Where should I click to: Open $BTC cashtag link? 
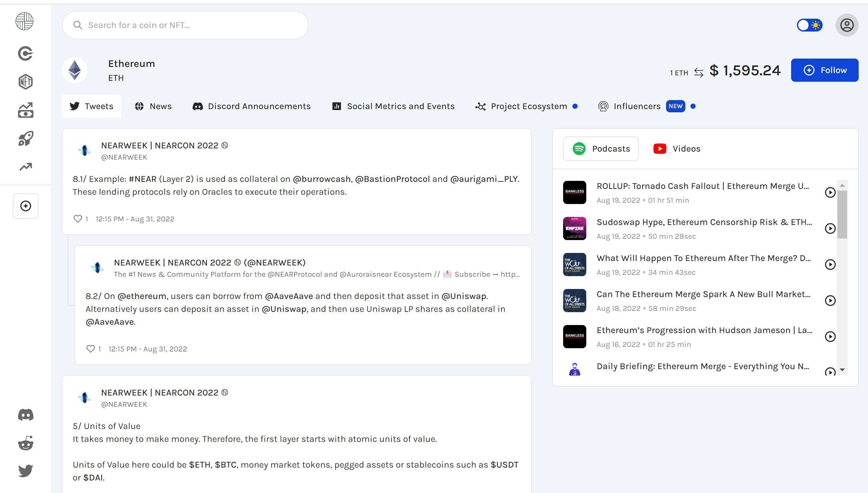226,465
